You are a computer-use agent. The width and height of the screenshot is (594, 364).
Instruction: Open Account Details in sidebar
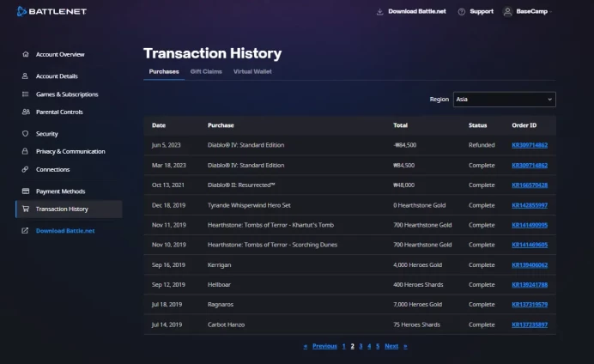pos(57,76)
